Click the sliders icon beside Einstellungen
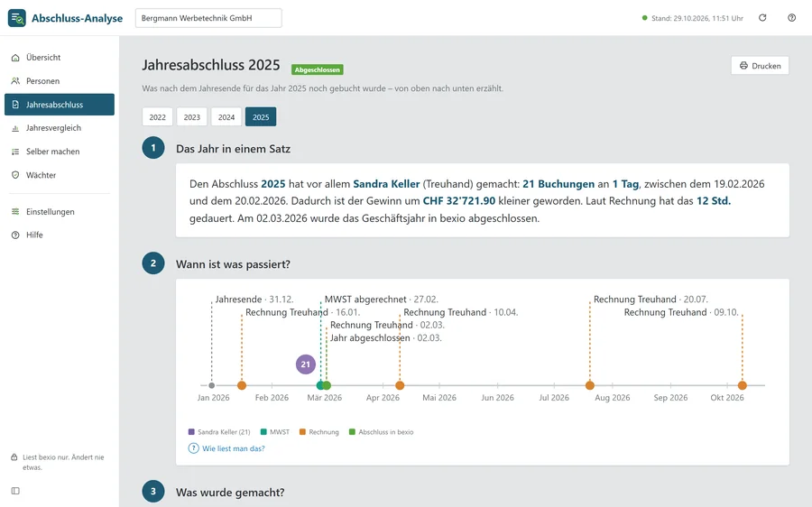 15,211
